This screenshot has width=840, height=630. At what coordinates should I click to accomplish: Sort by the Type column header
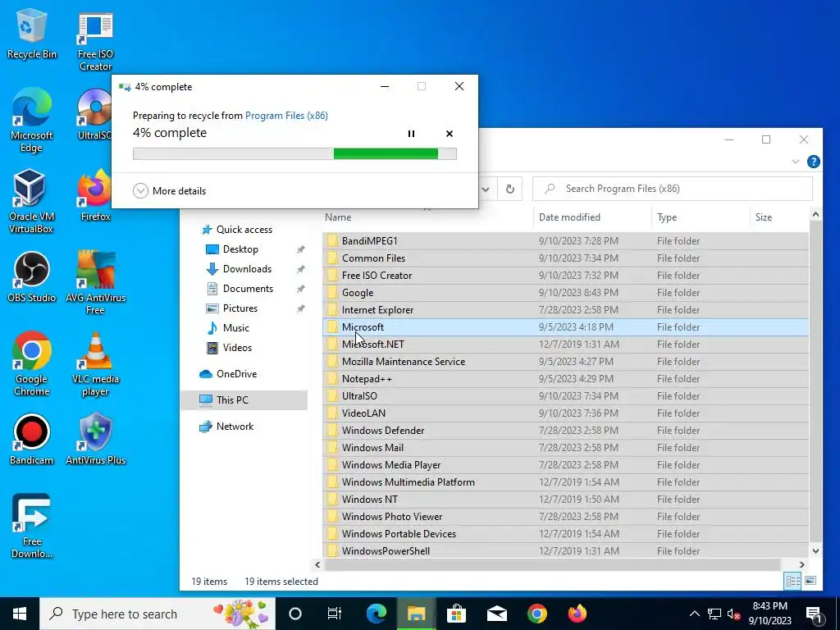click(701, 217)
